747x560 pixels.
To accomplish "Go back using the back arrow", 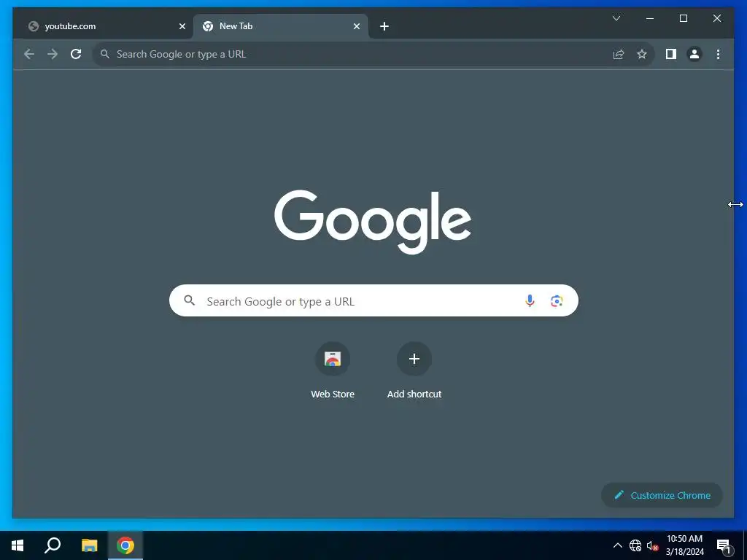I will click(x=29, y=54).
